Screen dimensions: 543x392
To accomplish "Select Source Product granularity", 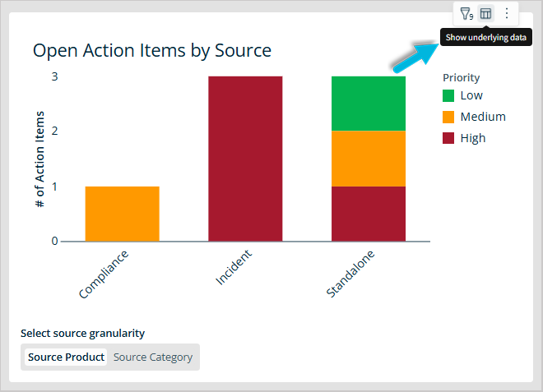I will point(66,357).
